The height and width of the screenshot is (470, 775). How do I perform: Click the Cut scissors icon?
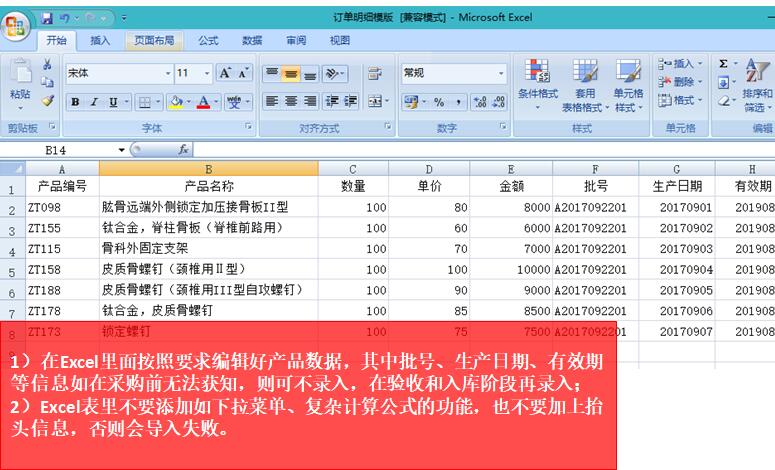click(47, 65)
